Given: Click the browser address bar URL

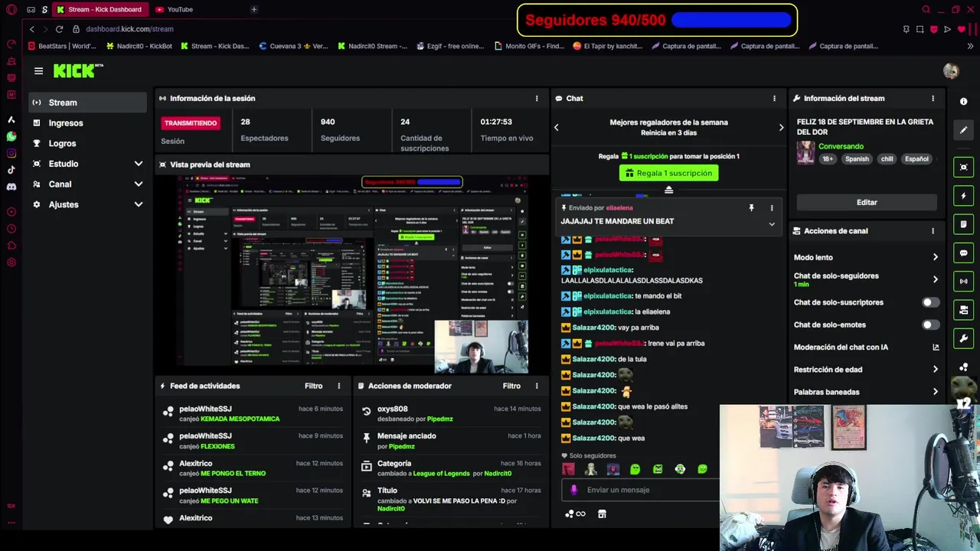Looking at the screenshot, I should (129, 29).
